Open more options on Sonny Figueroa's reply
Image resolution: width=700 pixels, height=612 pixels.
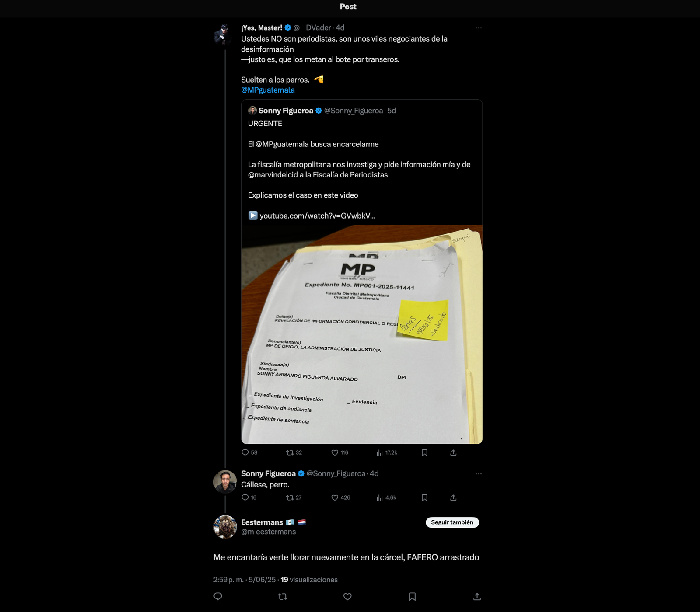(x=479, y=474)
